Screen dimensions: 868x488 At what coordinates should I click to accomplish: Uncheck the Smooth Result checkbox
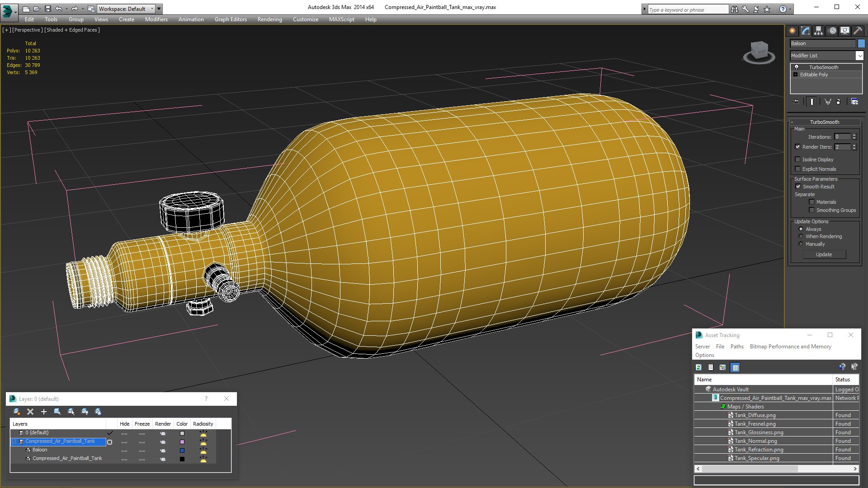tap(798, 187)
